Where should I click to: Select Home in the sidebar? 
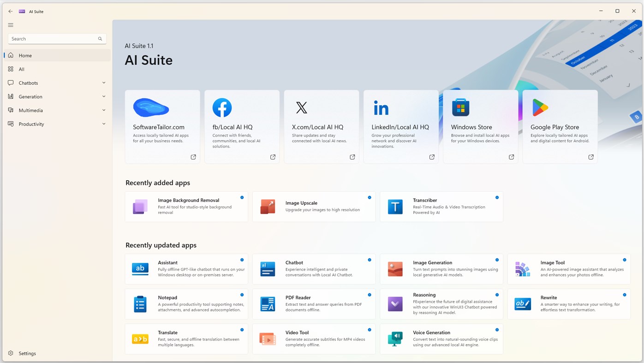57,55
